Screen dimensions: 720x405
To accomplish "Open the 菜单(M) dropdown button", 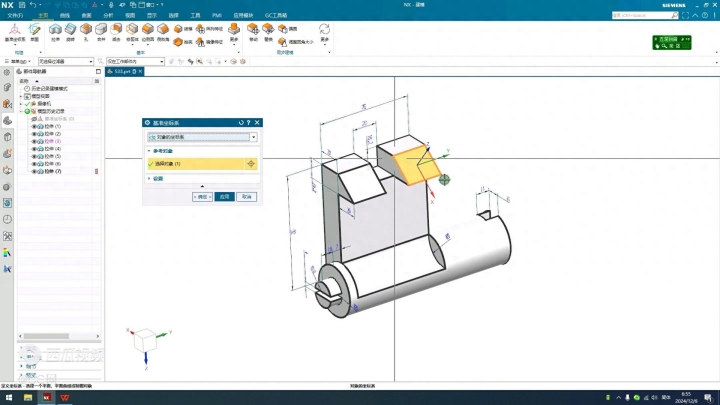I will (x=18, y=62).
